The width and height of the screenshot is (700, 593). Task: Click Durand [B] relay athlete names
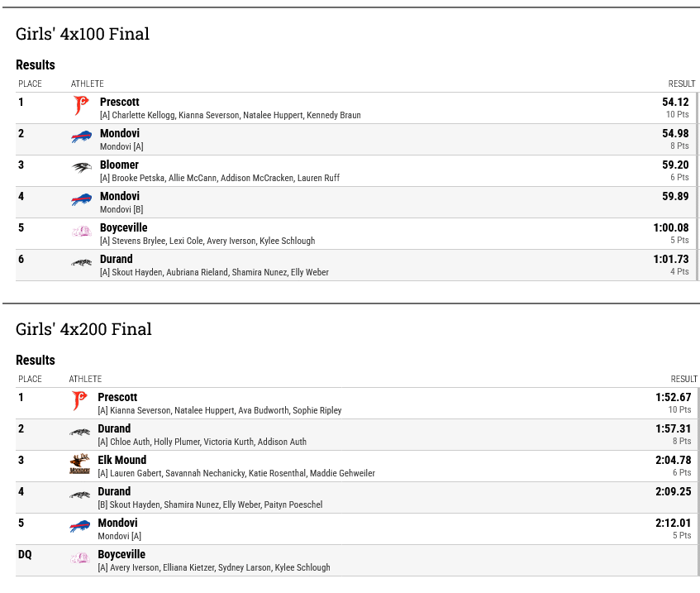click(x=210, y=505)
